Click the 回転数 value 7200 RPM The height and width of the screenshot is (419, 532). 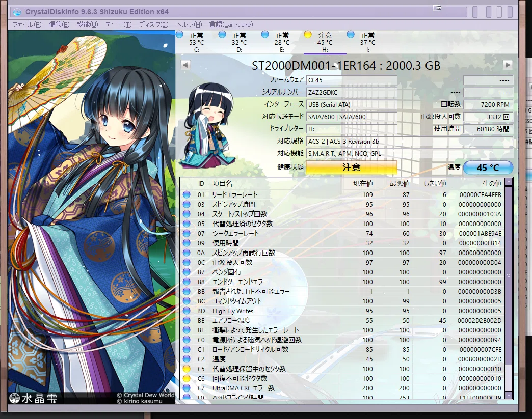pos(488,104)
